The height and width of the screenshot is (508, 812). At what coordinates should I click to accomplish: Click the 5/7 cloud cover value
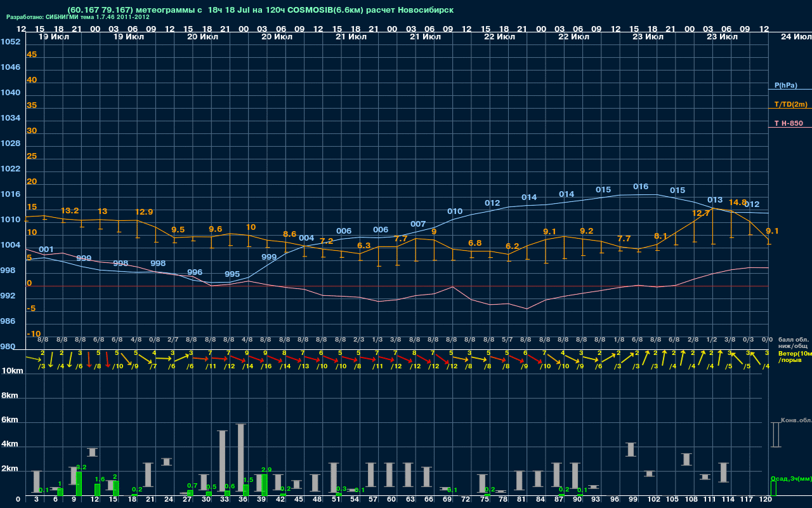(x=507, y=340)
